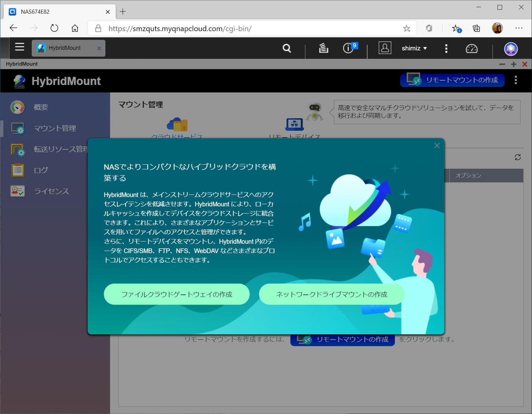Image resolution: width=532 pixels, height=414 pixels.
Task: Go to the browser home page
Action: click(75, 28)
